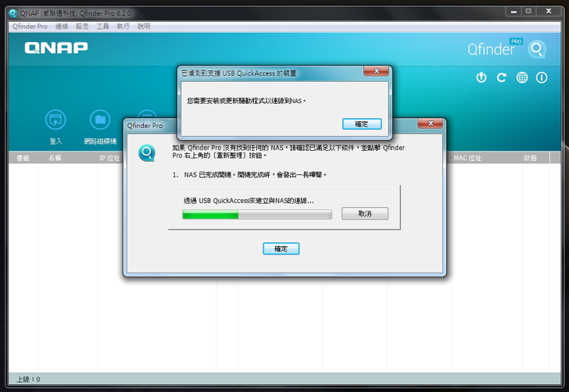Click the power icon in the Qfinder toolbar
569x392 pixels.
481,77
